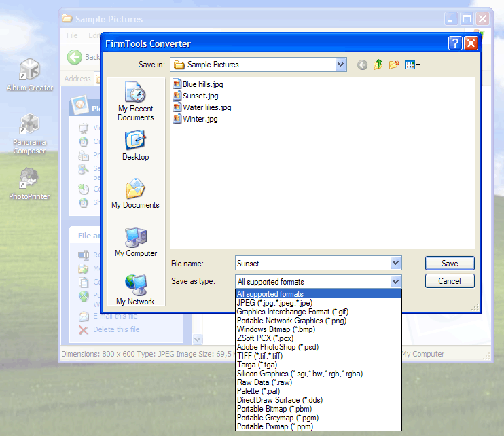Go to Desktop in places bar

135,145
